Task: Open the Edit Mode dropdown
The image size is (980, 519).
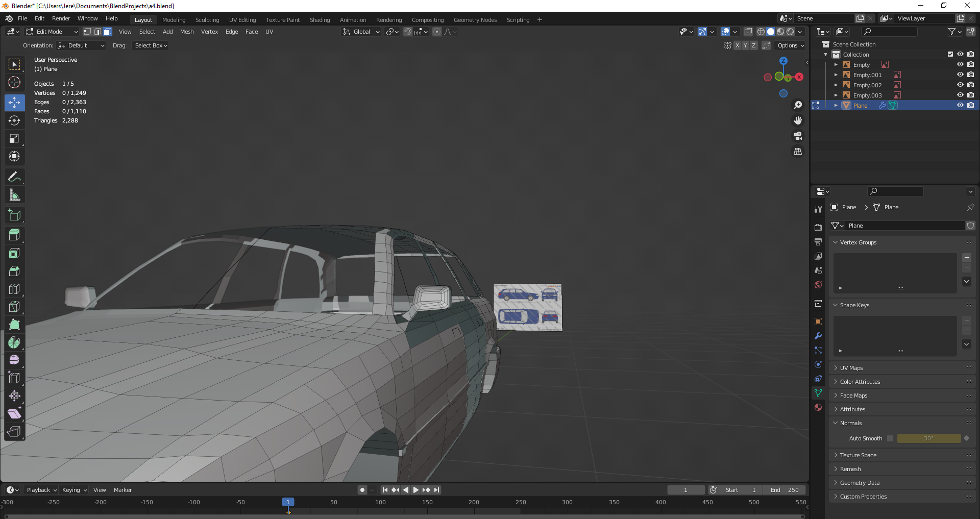Action: click(52, 32)
